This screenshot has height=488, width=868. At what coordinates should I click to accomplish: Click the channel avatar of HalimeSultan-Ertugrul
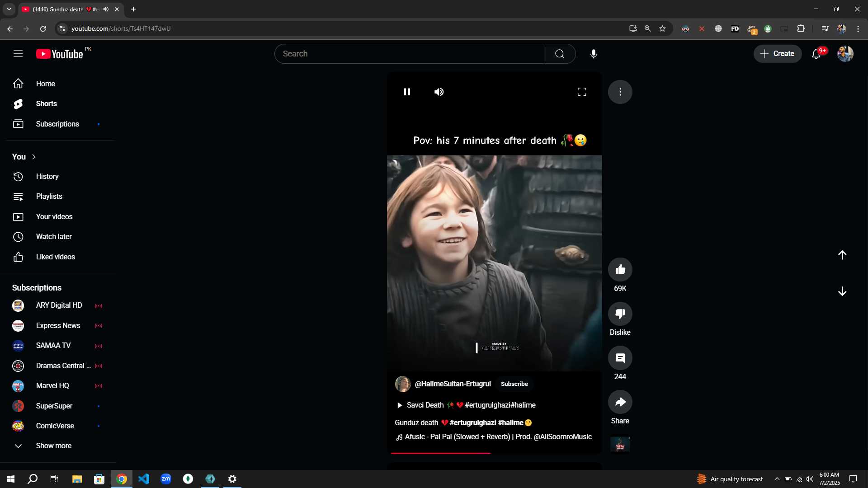(x=402, y=384)
